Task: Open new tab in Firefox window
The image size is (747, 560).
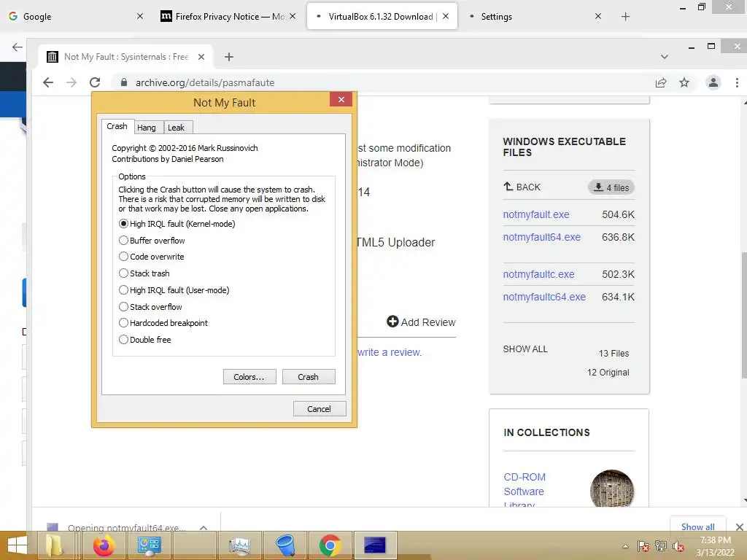Action: [625, 17]
